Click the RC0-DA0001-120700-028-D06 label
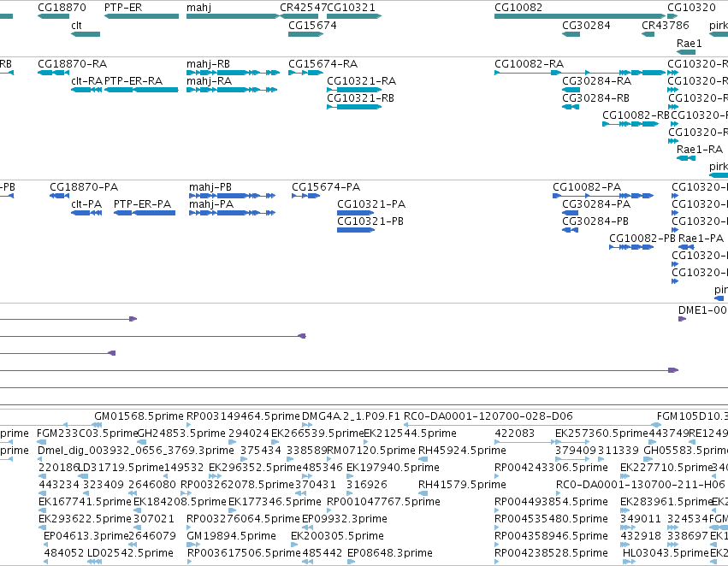728x566 pixels. [x=488, y=416]
